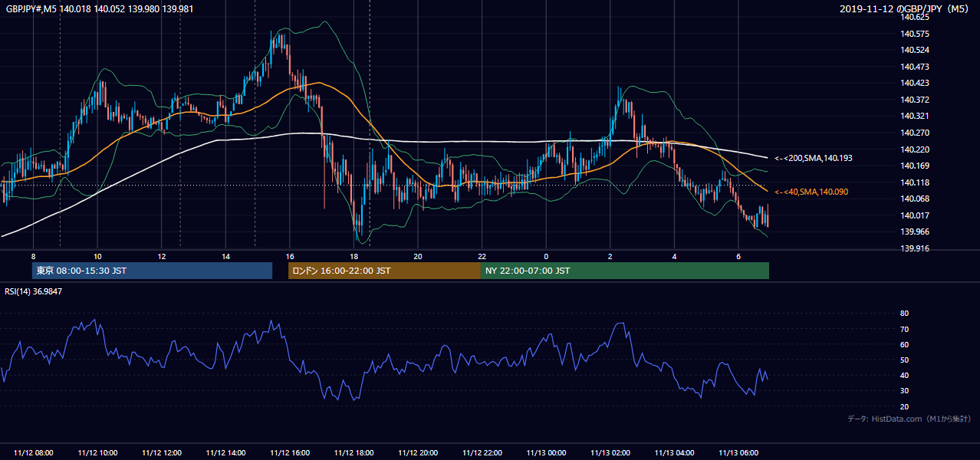980x460 pixels.
Task: Click price axis value 140.524
Action: click(x=915, y=50)
